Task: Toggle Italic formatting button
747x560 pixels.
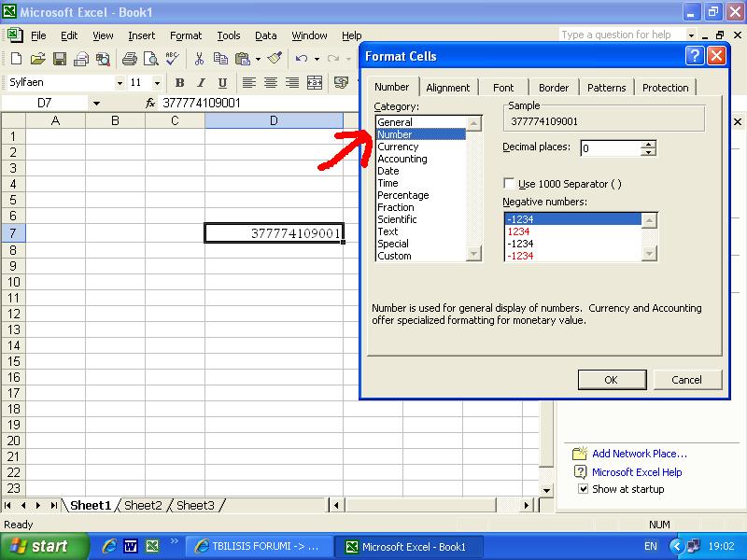Action: point(201,83)
